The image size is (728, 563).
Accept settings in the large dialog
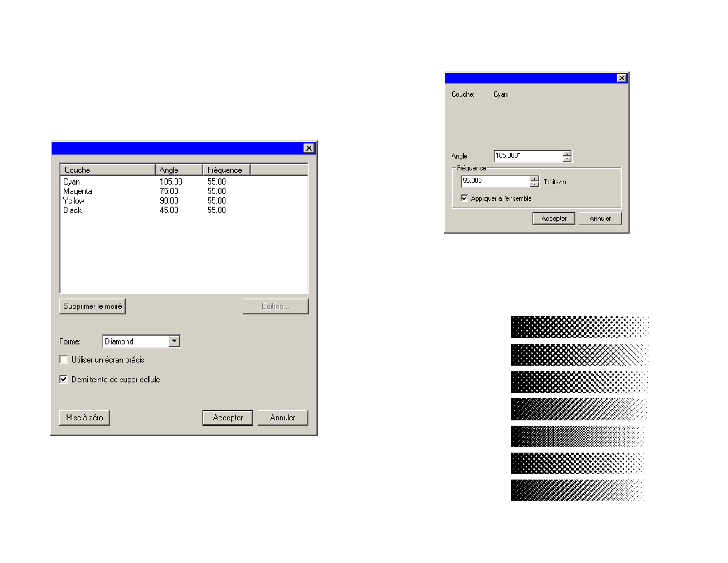pyautogui.click(x=228, y=418)
